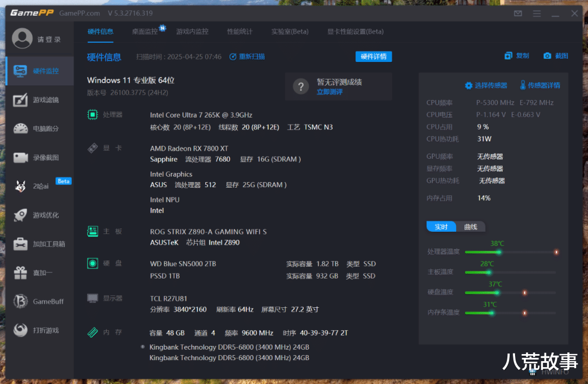Click the 硬件详情 button

(x=373, y=57)
